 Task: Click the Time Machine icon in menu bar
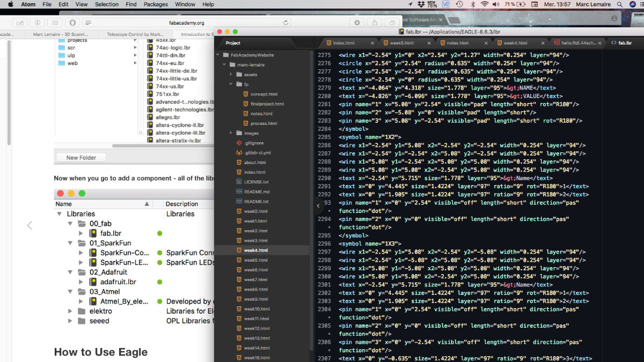coord(459,4)
